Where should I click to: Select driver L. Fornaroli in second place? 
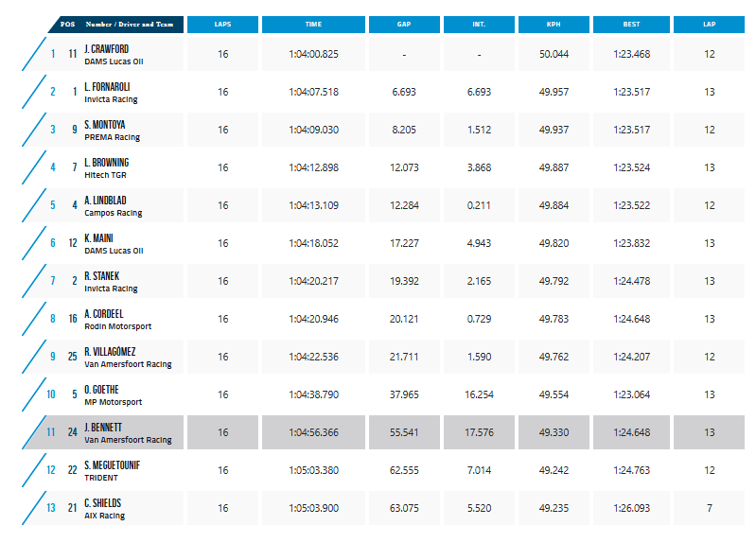(x=107, y=86)
